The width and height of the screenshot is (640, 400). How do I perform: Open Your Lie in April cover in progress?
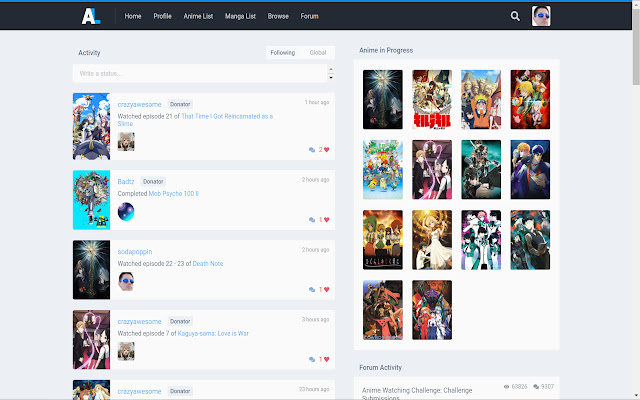(x=432, y=240)
